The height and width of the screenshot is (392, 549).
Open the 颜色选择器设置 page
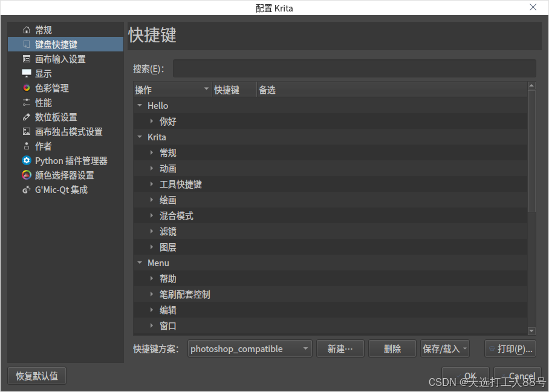coord(65,175)
